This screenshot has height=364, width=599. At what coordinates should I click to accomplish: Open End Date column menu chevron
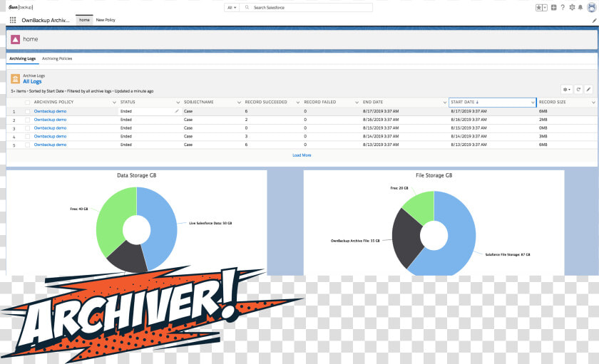point(445,103)
